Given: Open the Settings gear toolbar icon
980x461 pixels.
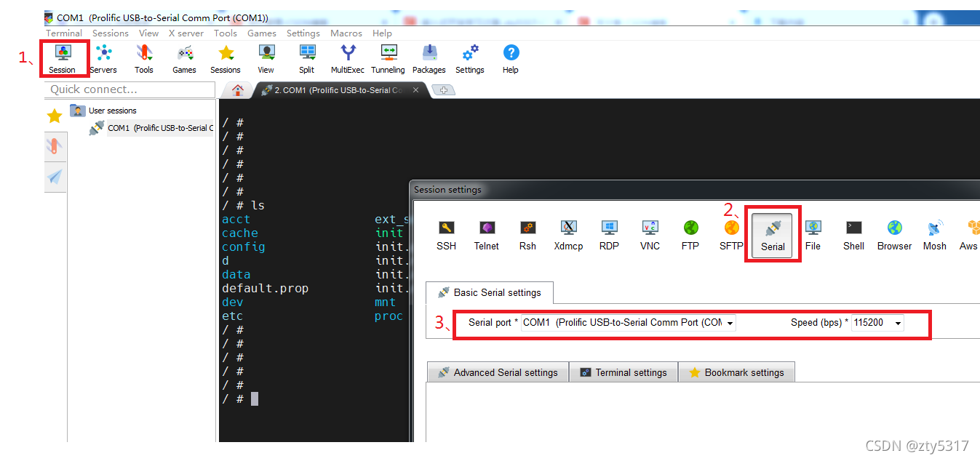Looking at the screenshot, I should click(x=470, y=59).
